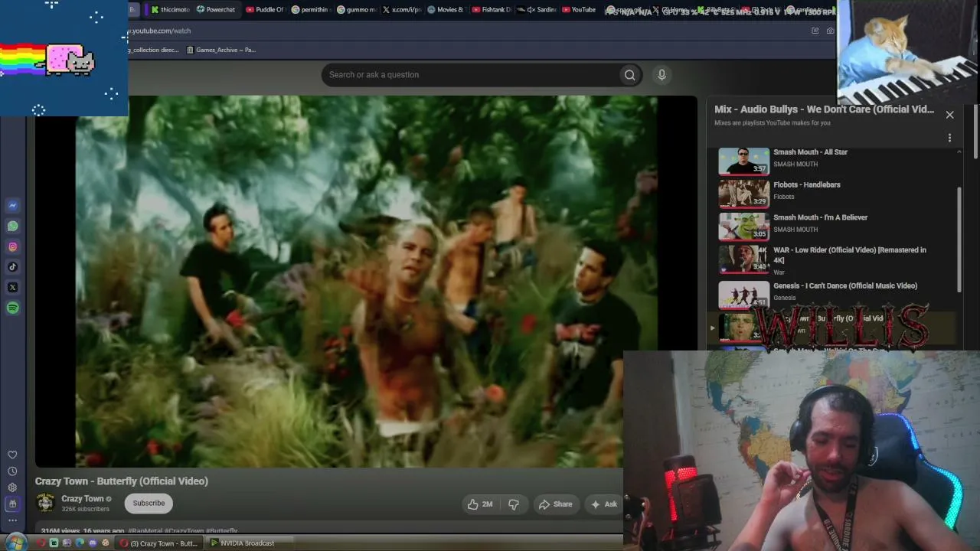Switch to the permithin browser tab
Screen dimensions: 980x551
pyautogui.click(x=309, y=10)
